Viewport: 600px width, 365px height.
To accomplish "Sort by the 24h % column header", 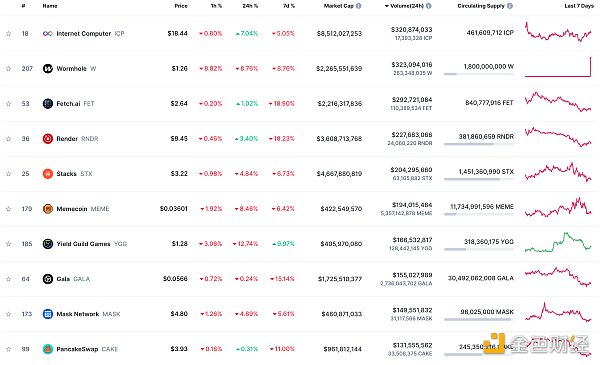I will click(x=250, y=6).
